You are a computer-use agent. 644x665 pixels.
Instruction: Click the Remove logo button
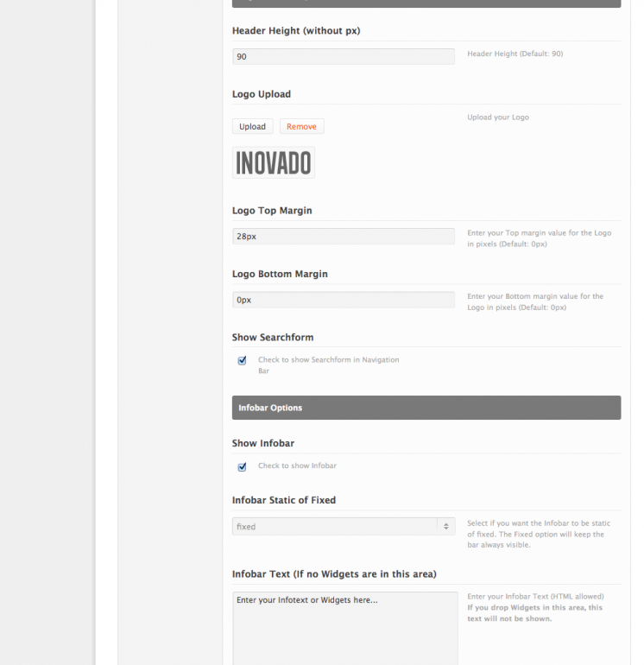pyautogui.click(x=301, y=126)
